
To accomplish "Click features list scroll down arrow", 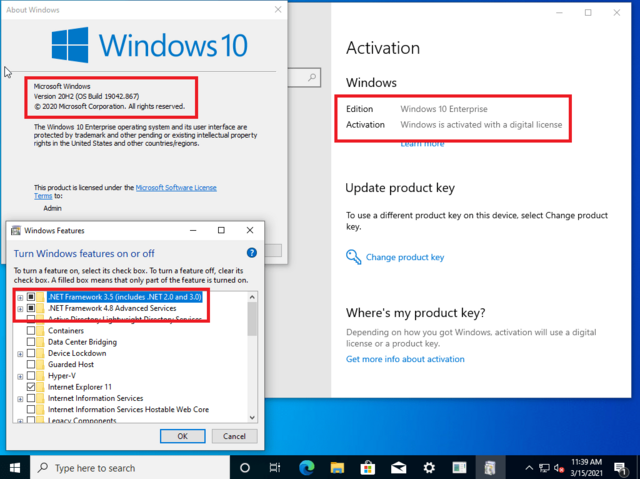I will point(252,417).
